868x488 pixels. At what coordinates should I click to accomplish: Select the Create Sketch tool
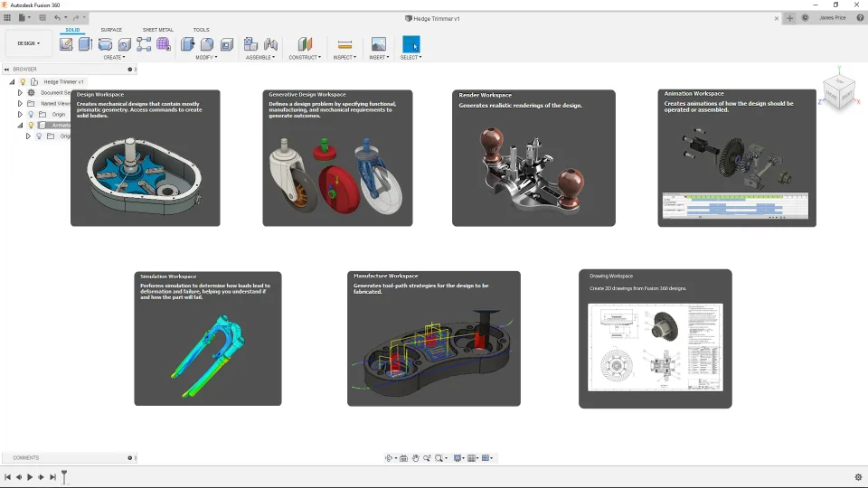66,44
